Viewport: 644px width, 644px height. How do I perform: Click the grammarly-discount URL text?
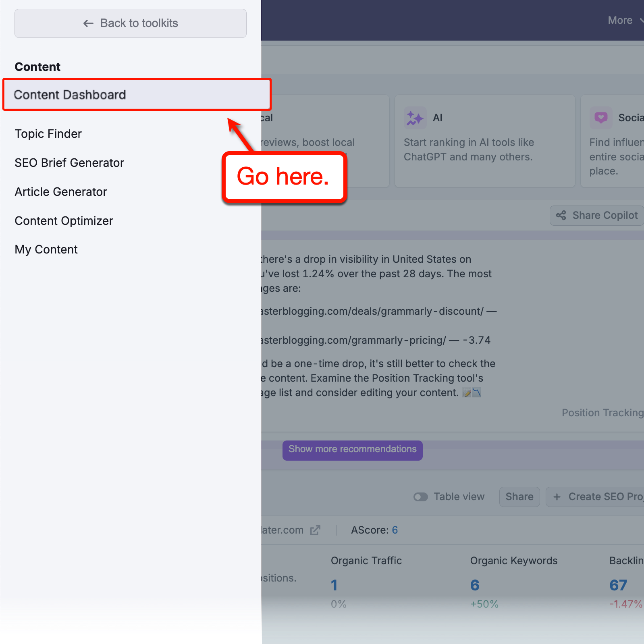(x=372, y=311)
